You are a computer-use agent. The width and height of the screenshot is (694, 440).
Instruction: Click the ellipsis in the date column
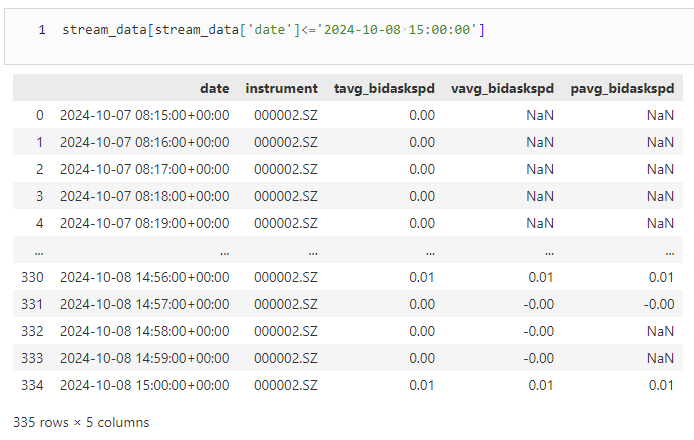(x=223, y=250)
